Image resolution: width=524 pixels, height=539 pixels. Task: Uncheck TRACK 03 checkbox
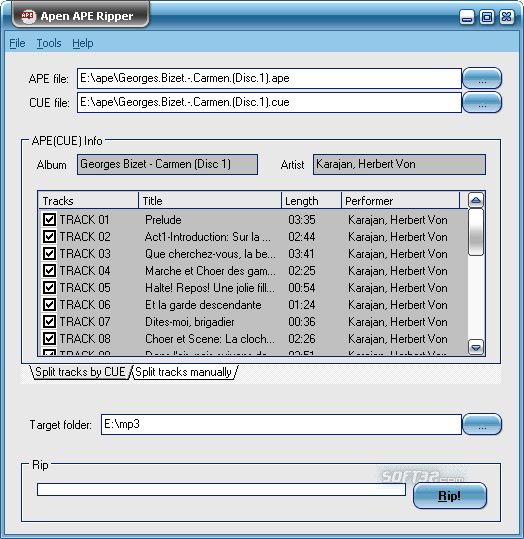[x=49, y=254]
